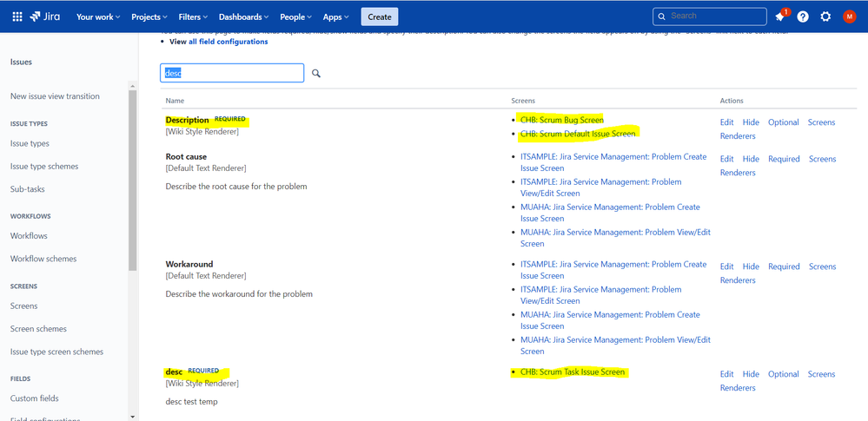Image resolution: width=868 pixels, height=421 pixels.
Task: Select Custom fields in the sidebar
Action: (35, 398)
